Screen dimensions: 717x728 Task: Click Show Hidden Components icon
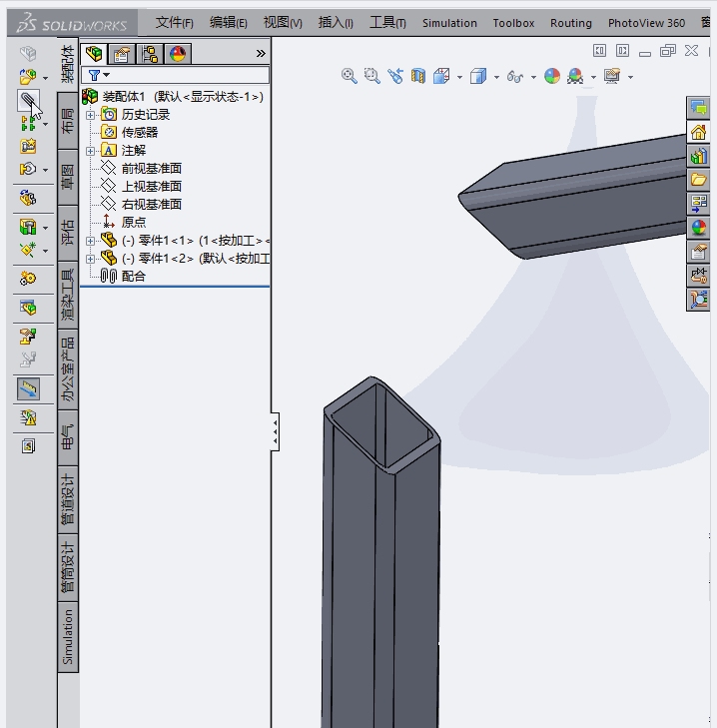(x=28, y=199)
